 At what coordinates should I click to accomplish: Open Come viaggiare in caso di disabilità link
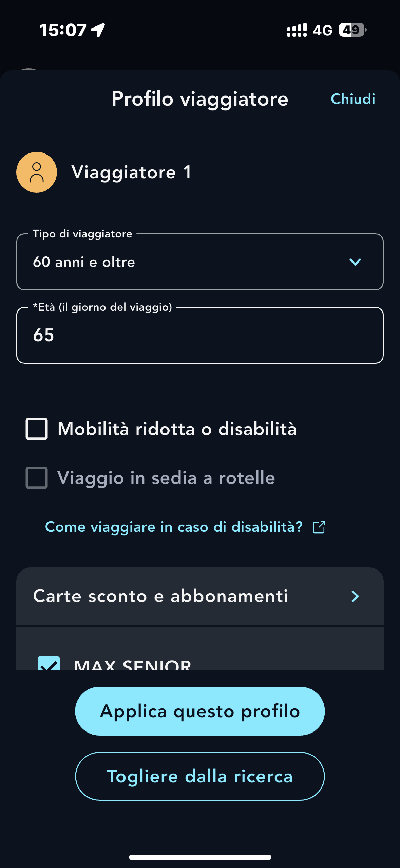(174, 527)
